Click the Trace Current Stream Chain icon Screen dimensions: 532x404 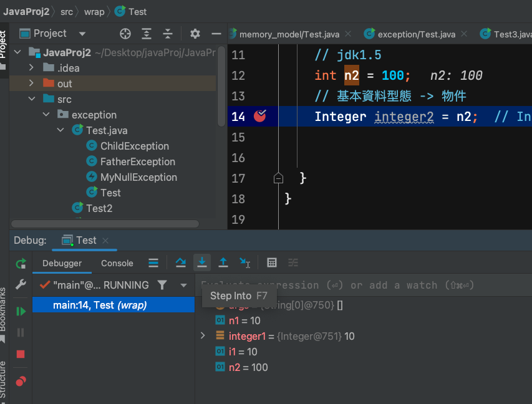click(x=293, y=262)
